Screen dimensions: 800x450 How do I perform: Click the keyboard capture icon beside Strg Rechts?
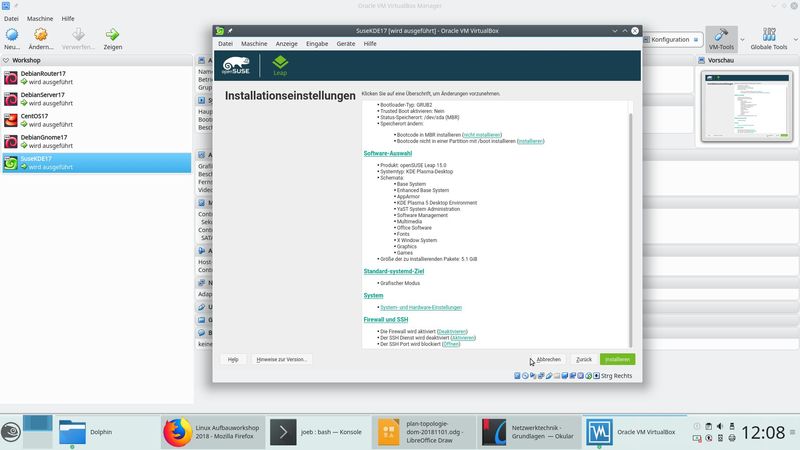pos(596,376)
